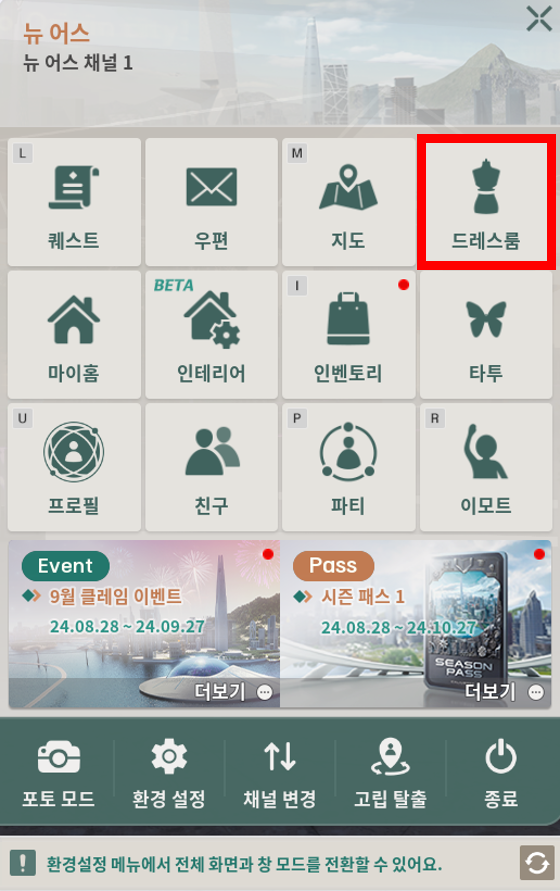560x891 pixels.
Task: Open the 파티 party menu
Action: point(349,467)
